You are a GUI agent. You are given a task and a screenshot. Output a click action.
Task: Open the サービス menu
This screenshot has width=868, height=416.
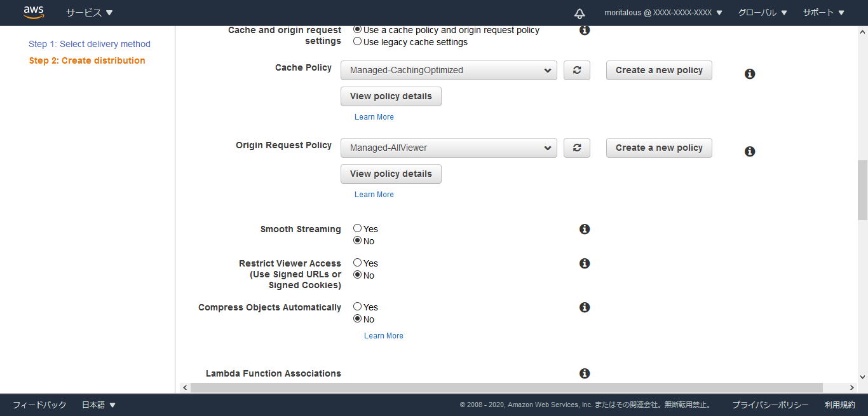[89, 13]
